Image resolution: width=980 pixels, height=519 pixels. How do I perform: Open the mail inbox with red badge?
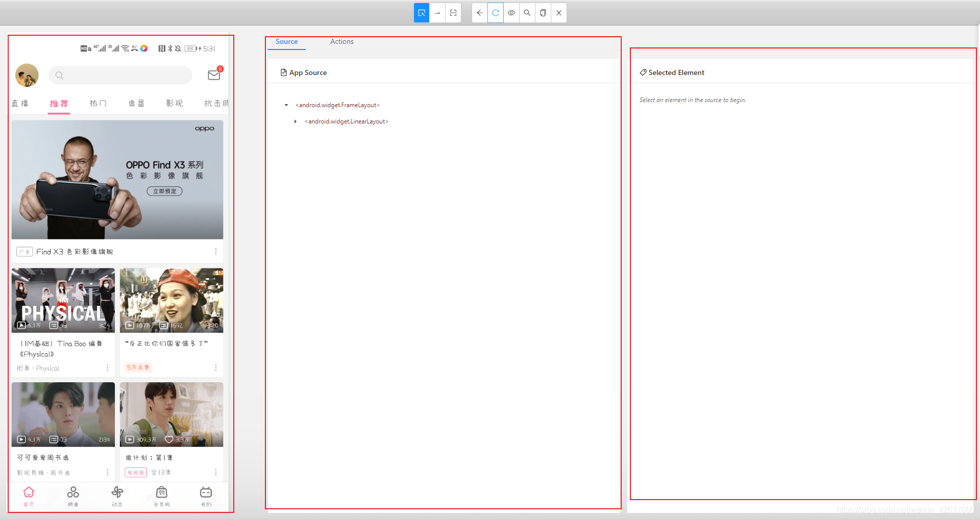[x=214, y=75]
